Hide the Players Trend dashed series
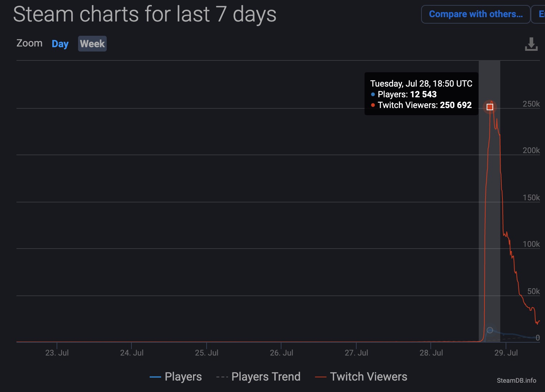The image size is (545, 392). 258,377
